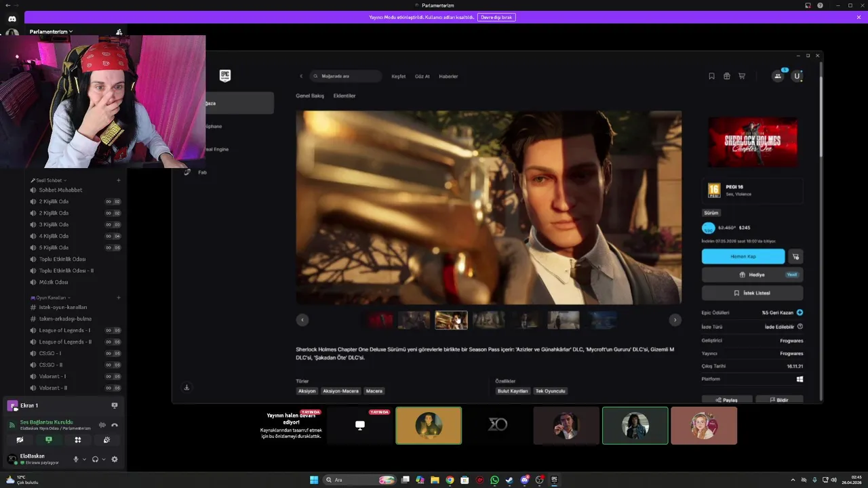The height and width of the screenshot is (488, 868).
Task: Expand the Parlamenterizm server dropdown
Action: click(x=51, y=32)
